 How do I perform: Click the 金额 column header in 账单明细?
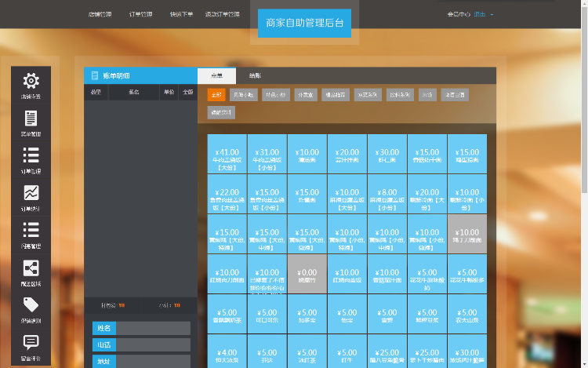pos(188,92)
